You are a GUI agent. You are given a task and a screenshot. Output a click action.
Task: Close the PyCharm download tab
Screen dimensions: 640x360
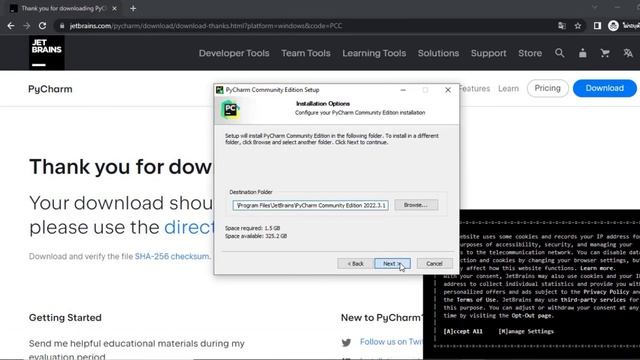click(114, 8)
